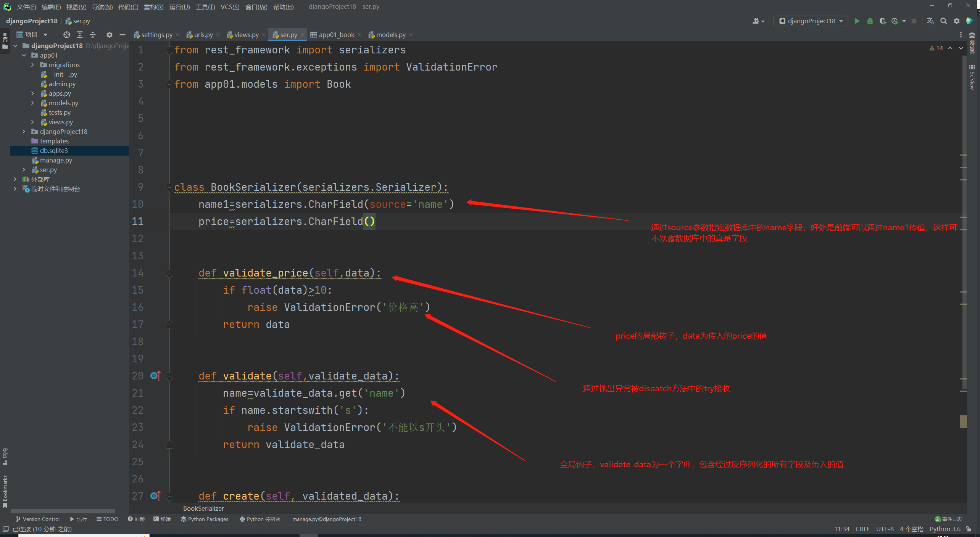Image resolution: width=980 pixels, height=537 pixels.
Task: Collapse all in the project panel
Action: [x=93, y=35]
